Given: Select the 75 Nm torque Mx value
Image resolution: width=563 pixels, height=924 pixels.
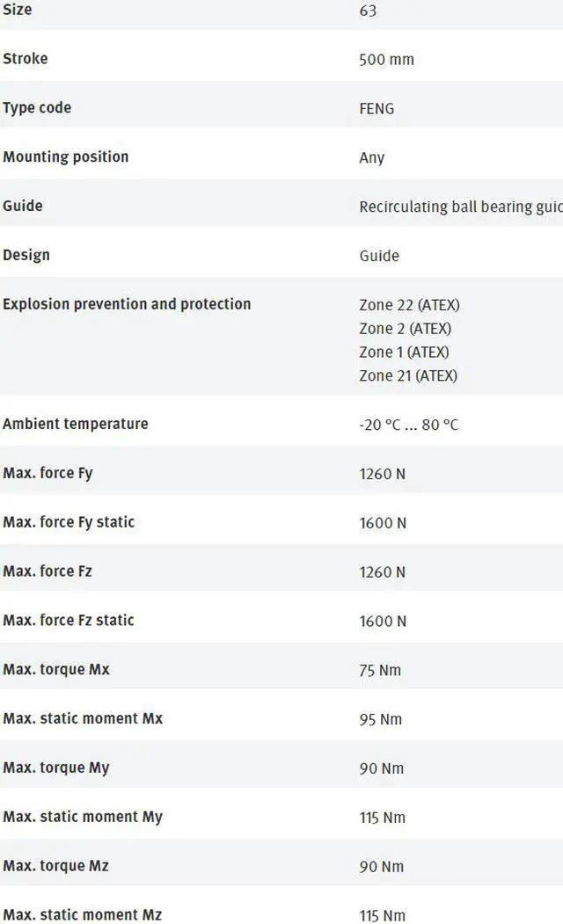Looking at the screenshot, I should pyautogui.click(x=380, y=670).
